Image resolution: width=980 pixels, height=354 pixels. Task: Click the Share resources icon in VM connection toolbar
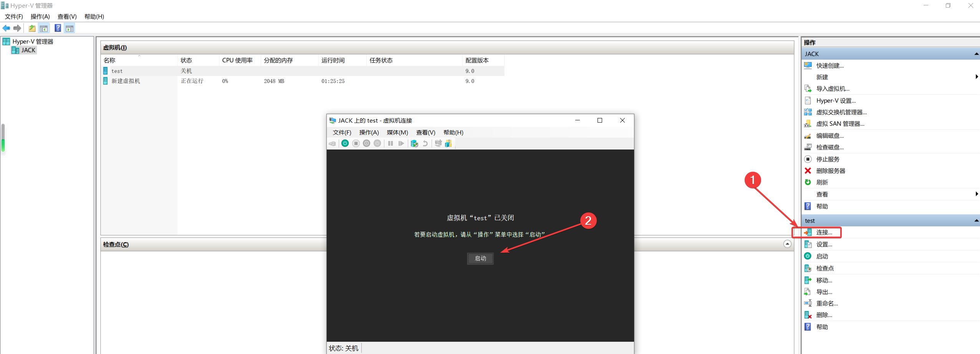point(448,143)
